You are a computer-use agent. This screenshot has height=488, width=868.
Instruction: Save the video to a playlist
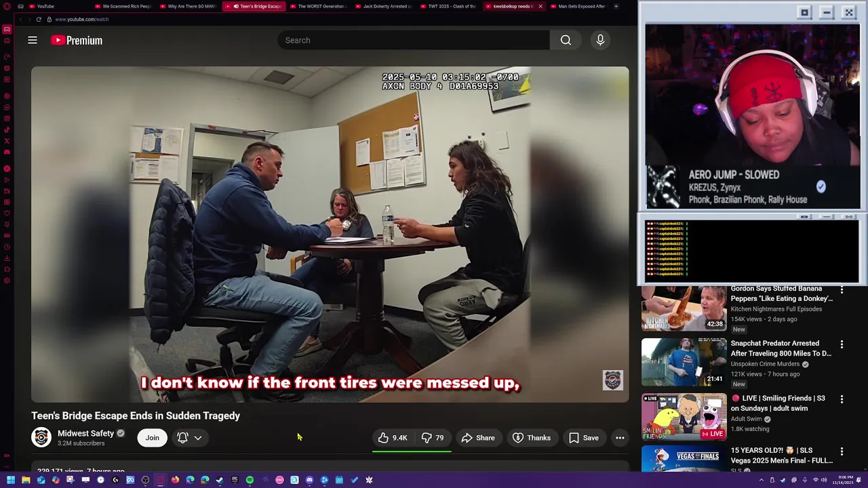coord(584,438)
